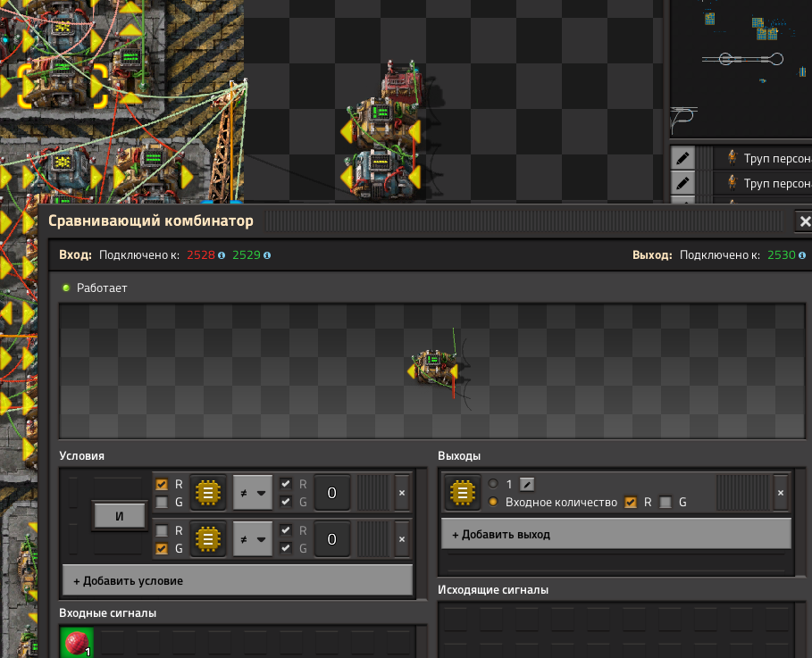Select the Входное количество radio button
Image resolution: width=812 pixels, height=658 pixels.
[493, 502]
